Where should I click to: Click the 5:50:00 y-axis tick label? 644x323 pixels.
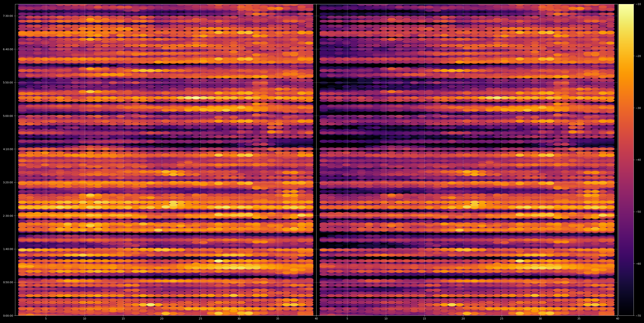click(8, 82)
